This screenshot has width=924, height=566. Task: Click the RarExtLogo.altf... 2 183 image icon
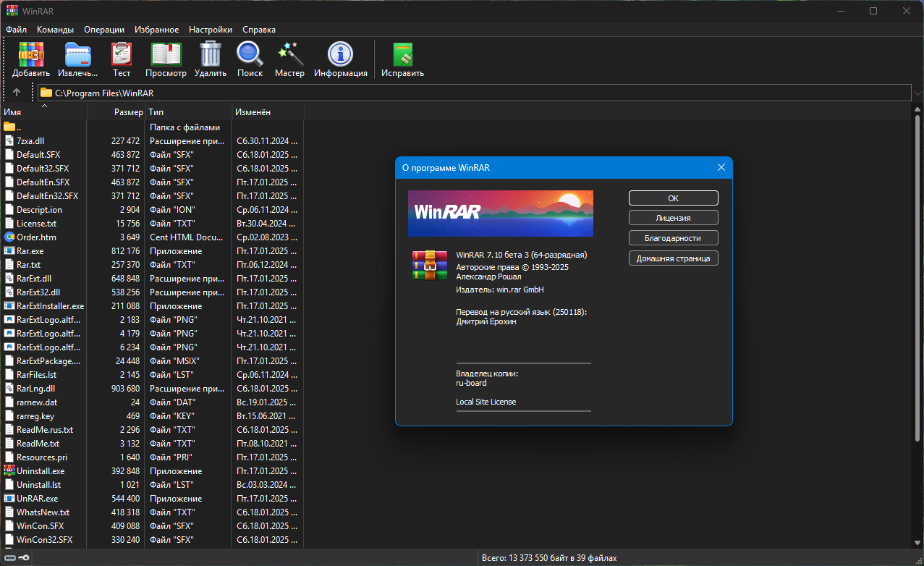[x=9, y=319]
